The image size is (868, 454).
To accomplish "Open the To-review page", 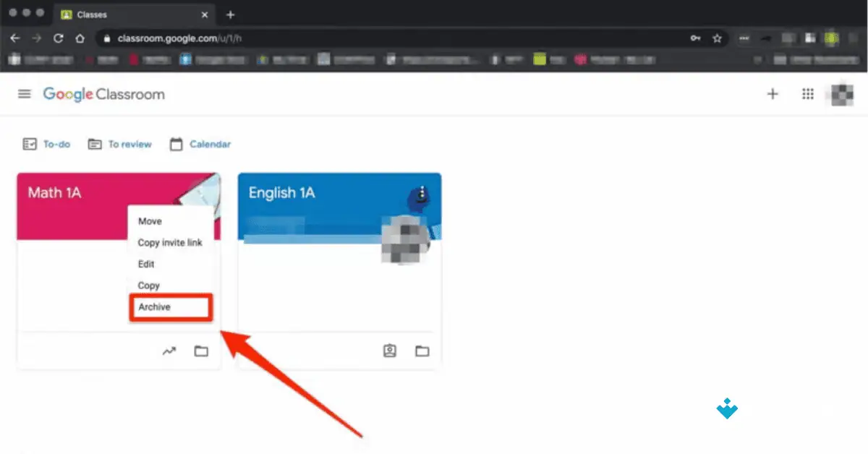I will coord(119,144).
